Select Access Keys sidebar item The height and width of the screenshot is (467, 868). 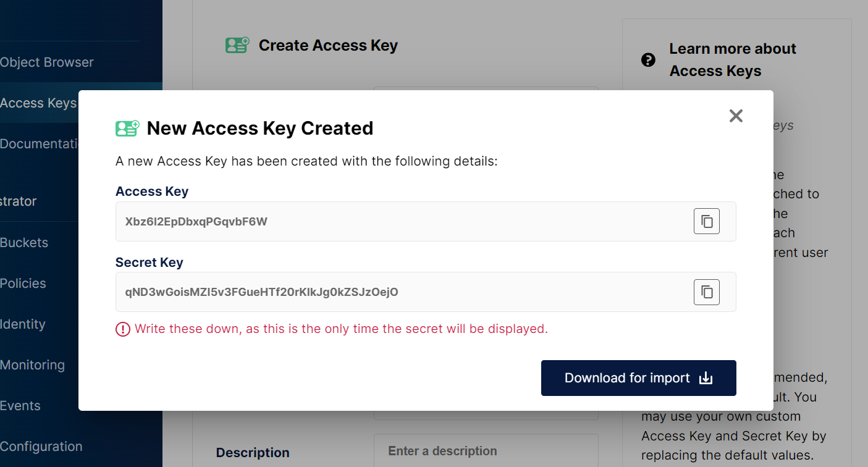pos(38,103)
